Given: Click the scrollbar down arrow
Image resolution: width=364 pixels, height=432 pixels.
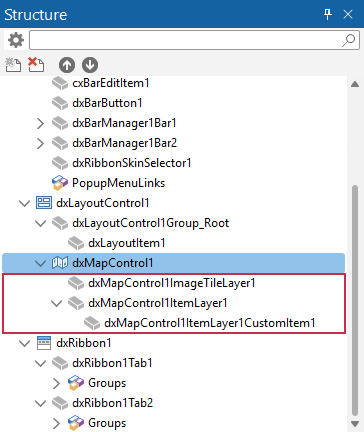Looking at the screenshot, I should (x=355, y=424).
